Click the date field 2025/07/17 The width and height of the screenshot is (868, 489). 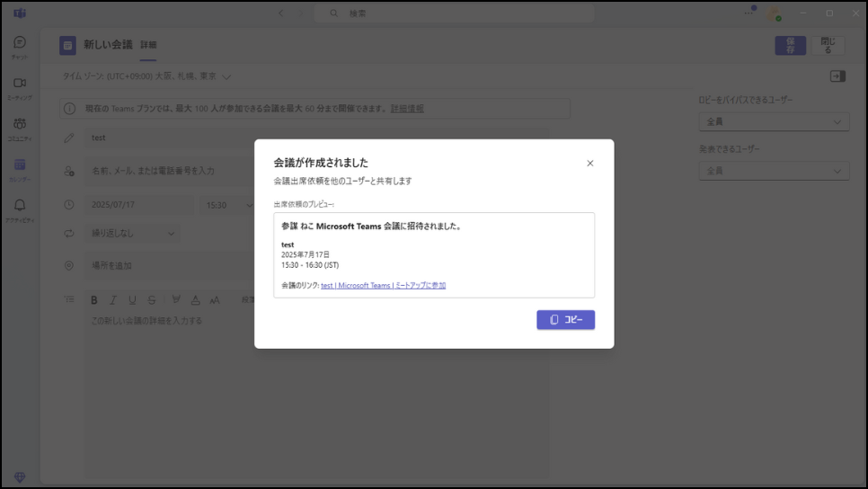tap(138, 205)
